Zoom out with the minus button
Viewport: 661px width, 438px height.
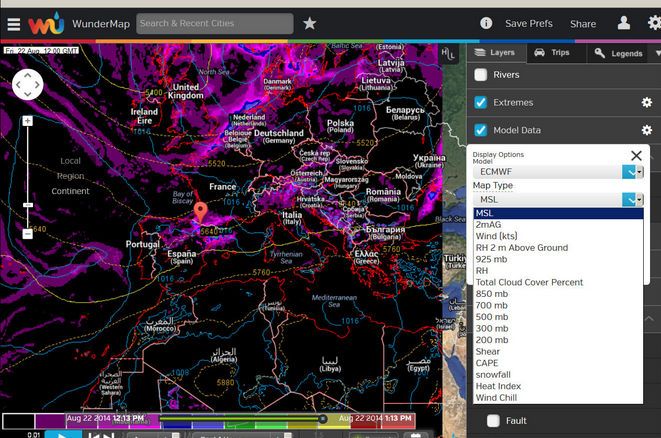pyautogui.click(x=27, y=234)
